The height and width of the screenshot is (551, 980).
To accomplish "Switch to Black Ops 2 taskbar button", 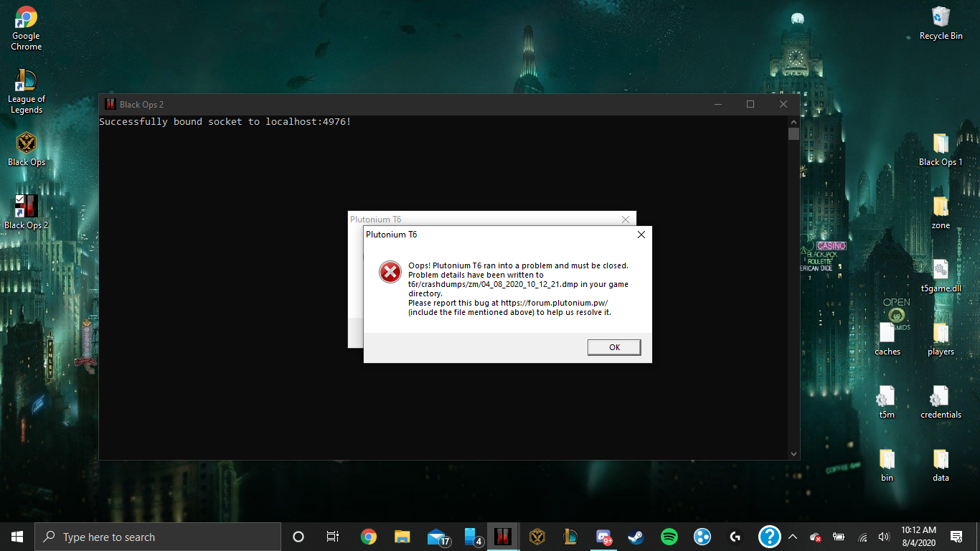I will coord(503,537).
